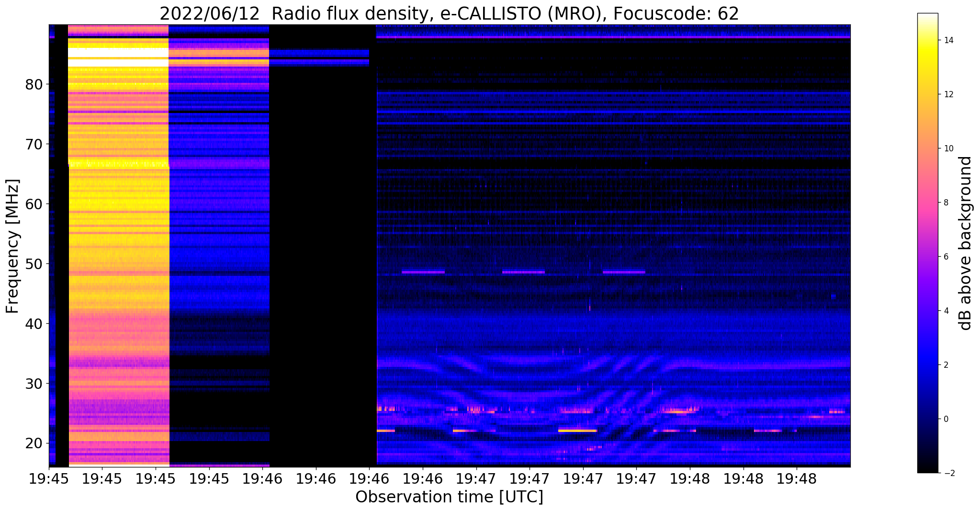
Task: Click the plot title mentioning e-CALLISTO (MRO)
Action: [x=449, y=13]
